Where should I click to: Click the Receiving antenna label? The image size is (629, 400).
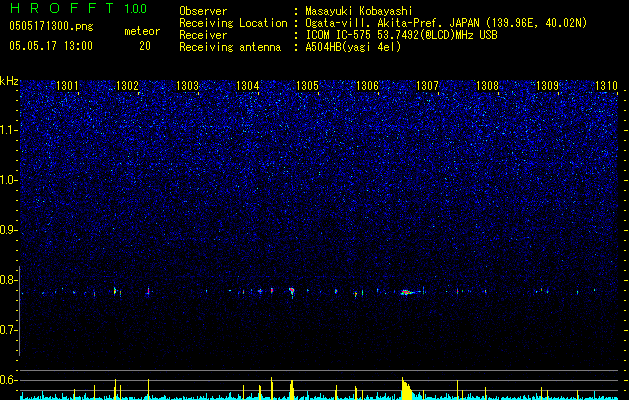(x=230, y=47)
